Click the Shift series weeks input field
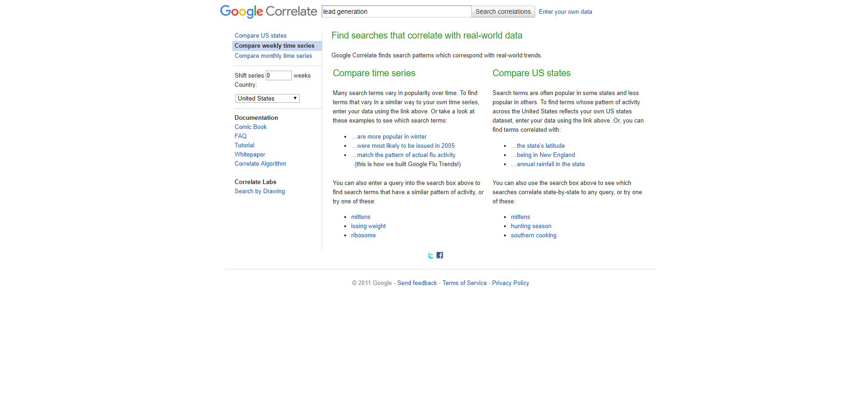 (279, 75)
